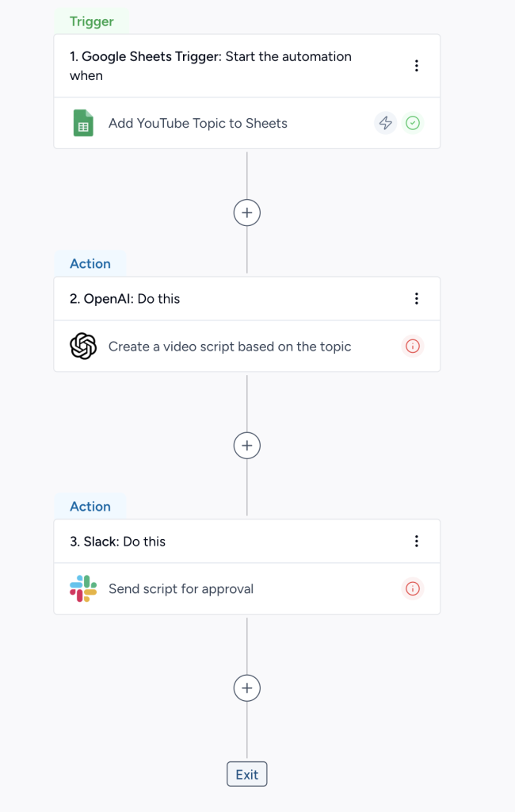Image resolution: width=515 pixels, height=812 pixels.
Task: Click the Exit node
Action: (247, 775)
